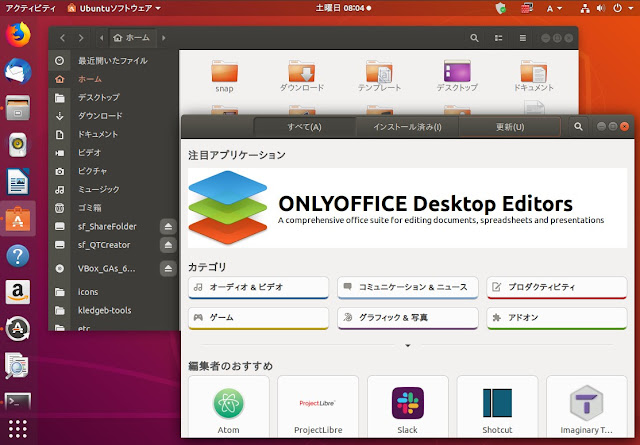Click search icon in Files window toolbar
Image resolution: width=640 pixels, height=445 pixels.
(x=474, y=38)
